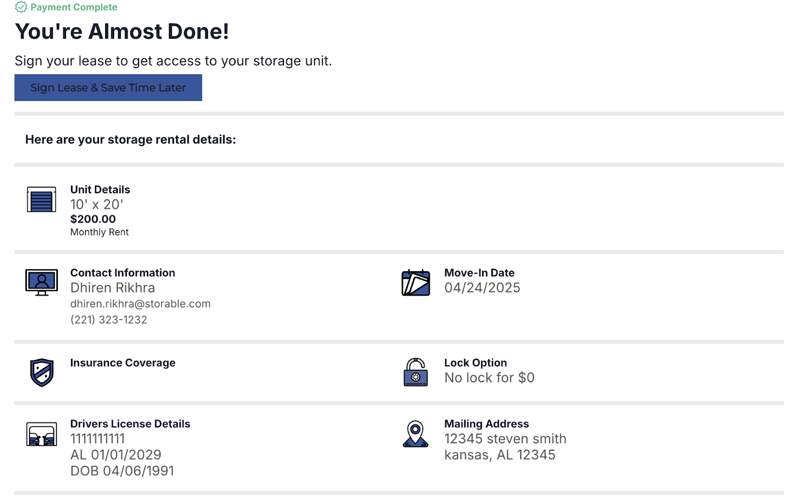Click the DOB 04/06/1991 text
The width and height of the screenshot is (812, 504).
pyautogui.click(x=122, y=471)
